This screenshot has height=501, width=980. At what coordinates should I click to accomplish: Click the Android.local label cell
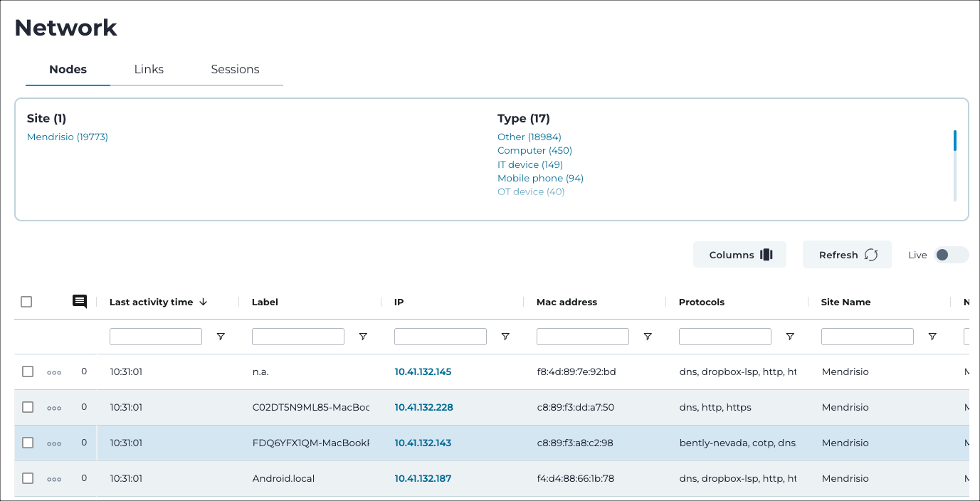[283, 478]
